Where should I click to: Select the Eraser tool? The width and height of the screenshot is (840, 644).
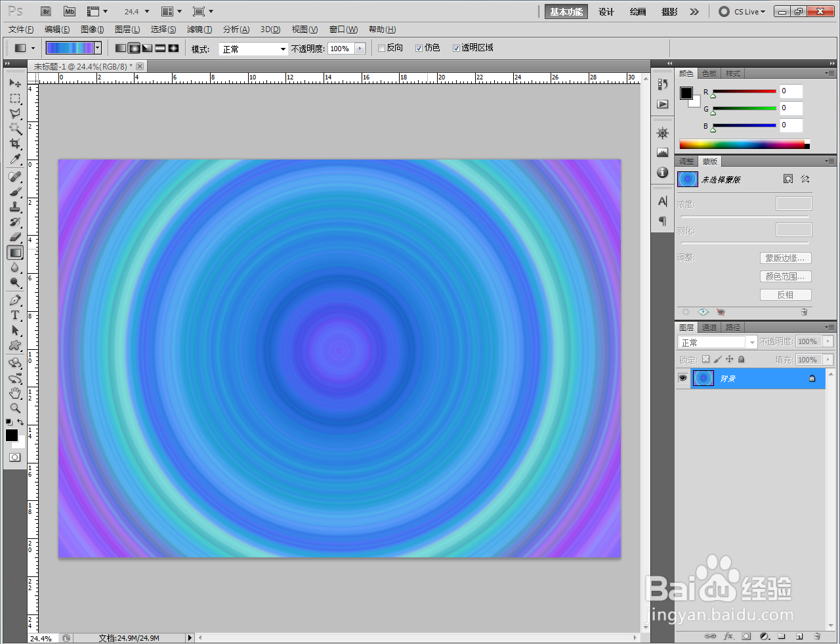[15, 237]
